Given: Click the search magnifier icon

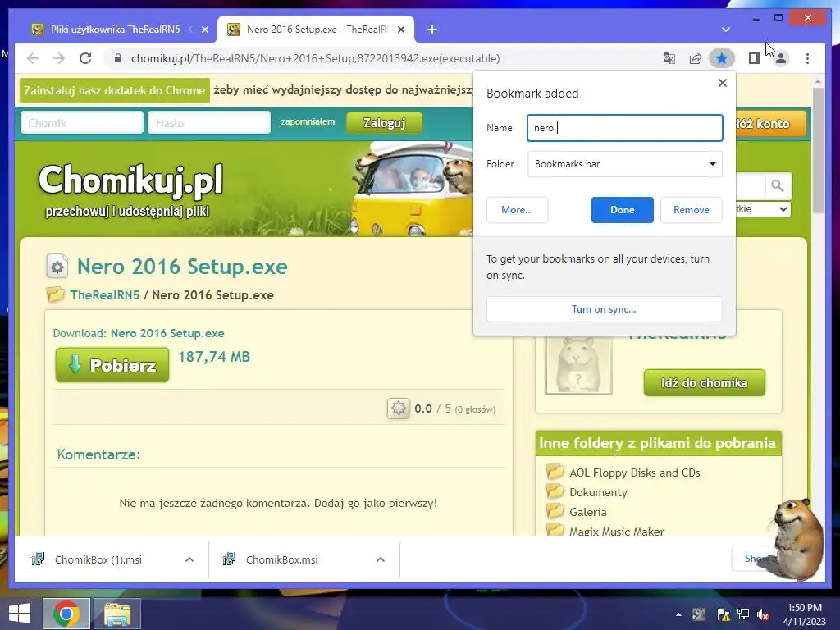Looking at the screenshot, I should [x=778, y=186].
